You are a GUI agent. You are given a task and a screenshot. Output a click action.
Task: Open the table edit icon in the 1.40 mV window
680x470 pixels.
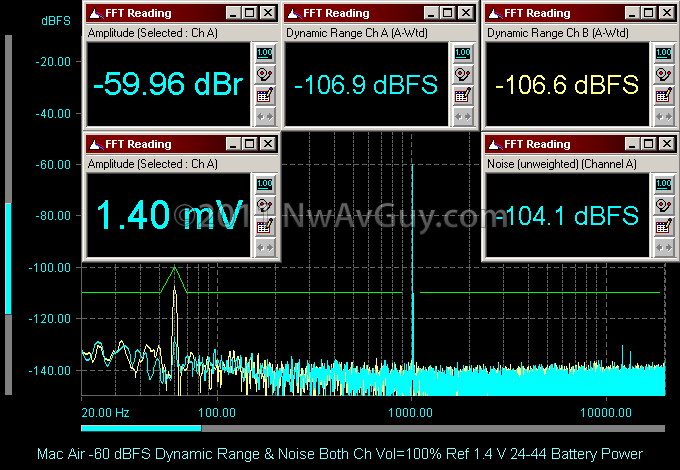pyautogui.click(x=265, y=226)
